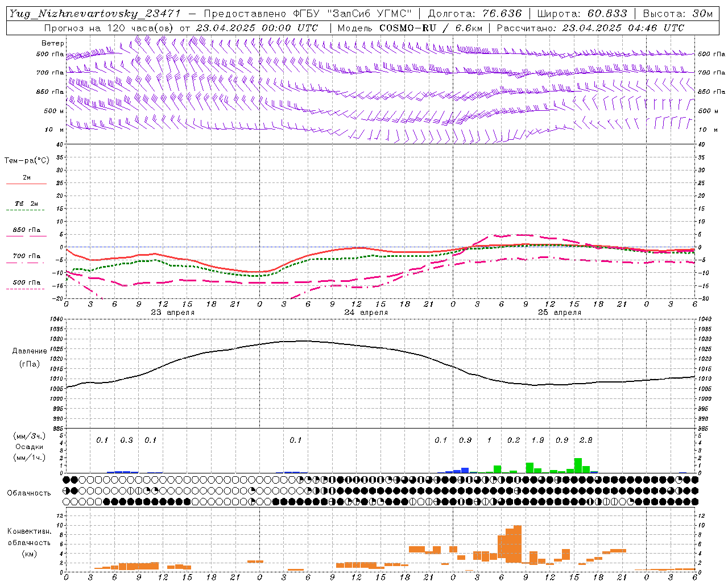This screenshot has width=728, height=582.
Task: Click the elevation text Высота: 30м
Action: tap(677, 14)
